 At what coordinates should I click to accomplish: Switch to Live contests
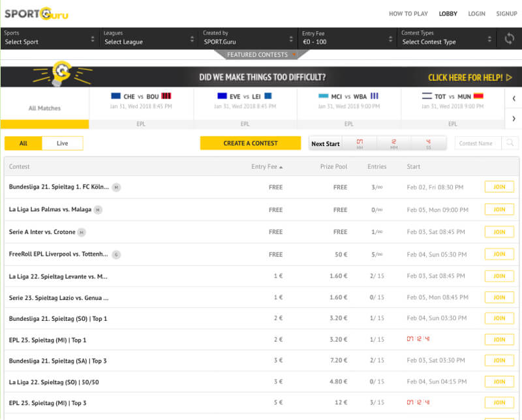coord(62,143)
